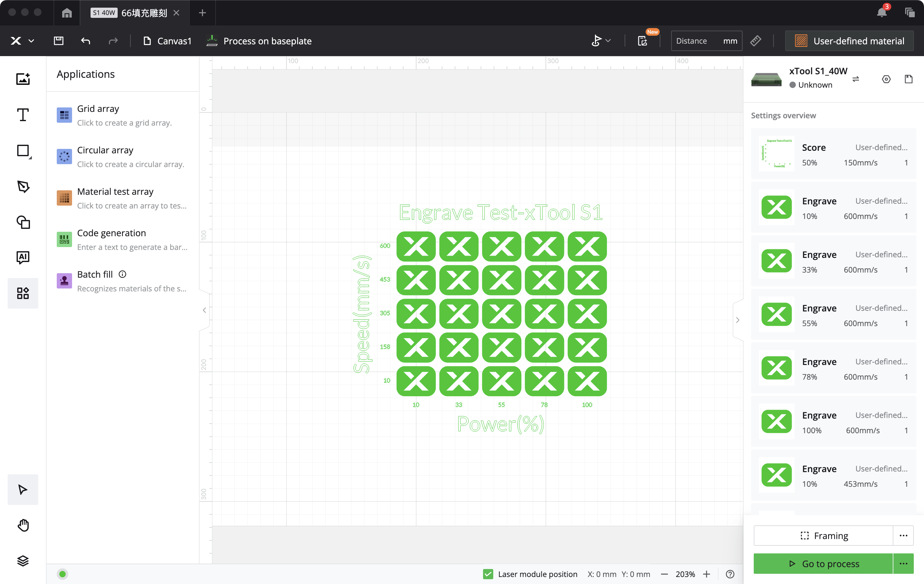Select the Canvas1 tab
The image size is (924, 584).
tap(167, 41)
